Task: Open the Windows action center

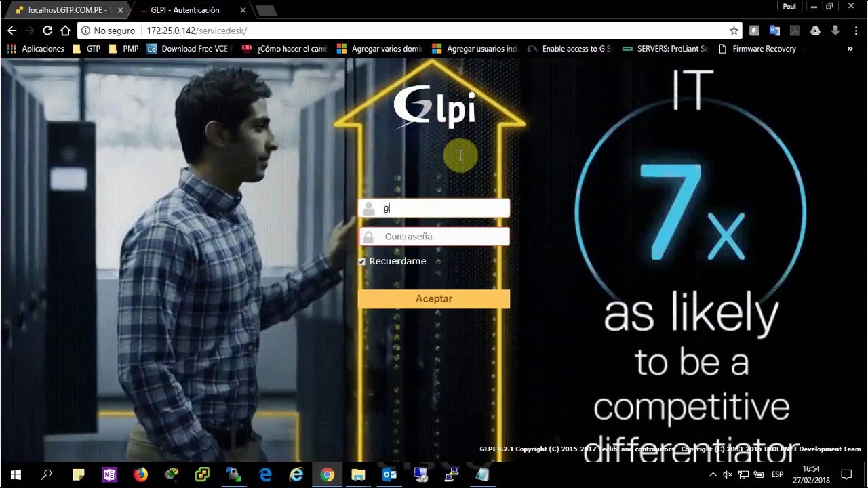Action: pos(846,474)
